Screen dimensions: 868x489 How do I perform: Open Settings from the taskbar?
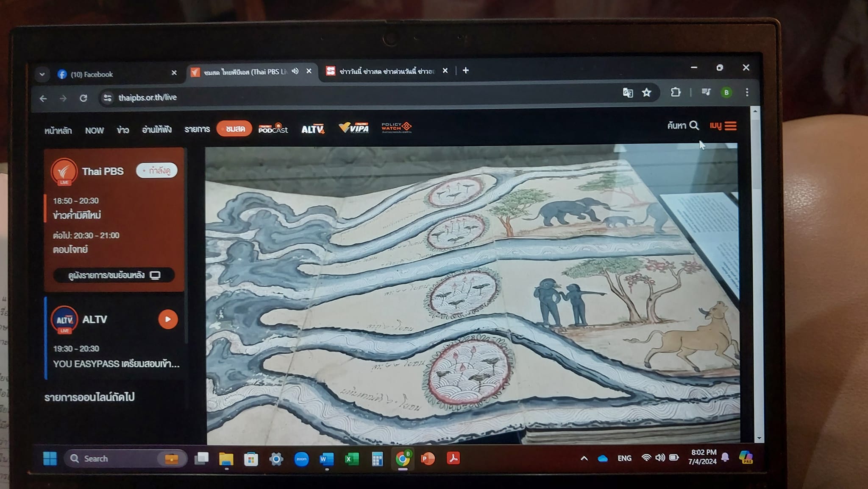(276, 459)
